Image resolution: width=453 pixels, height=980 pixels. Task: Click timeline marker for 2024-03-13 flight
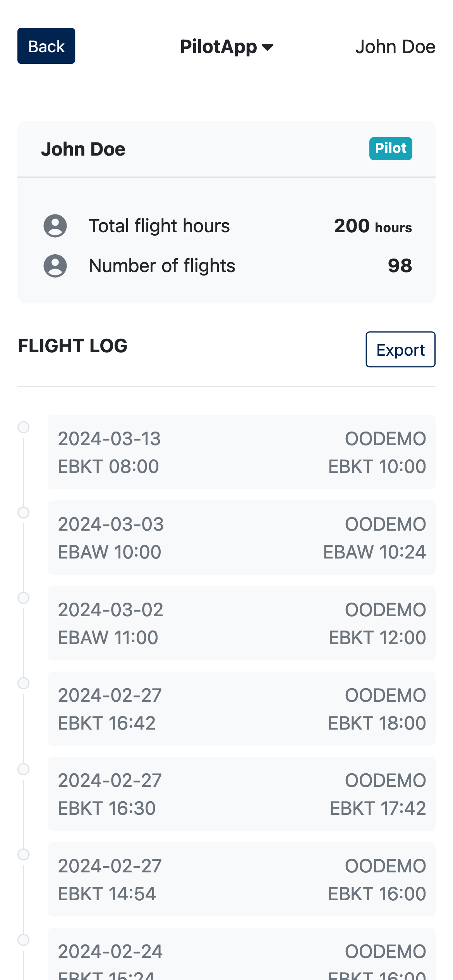(24, 427)
